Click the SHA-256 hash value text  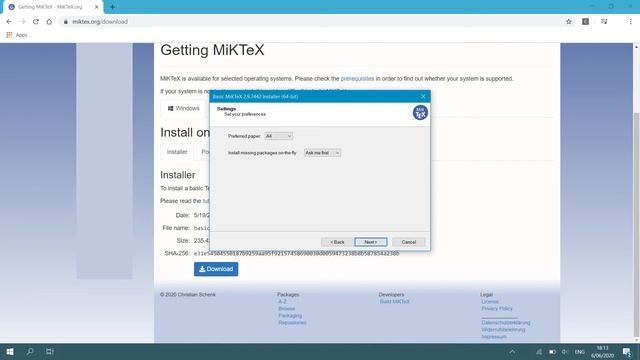tap(297, 253)
